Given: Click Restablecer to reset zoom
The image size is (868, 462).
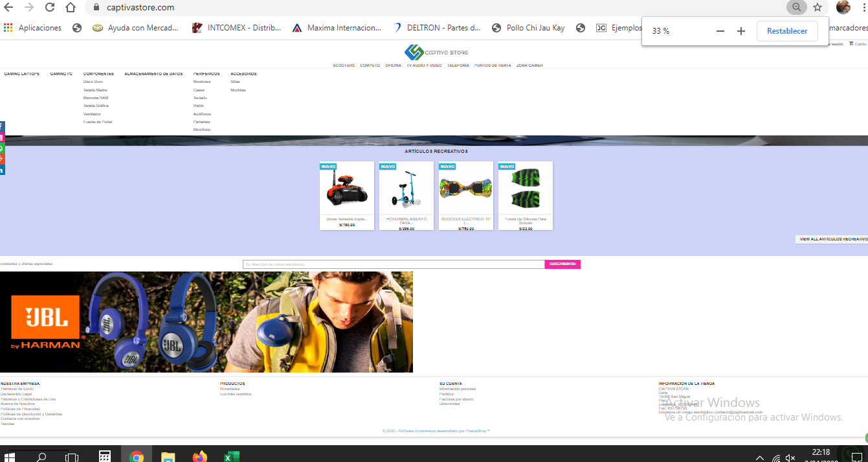Looking at the screenshot, I should [787, 31].
